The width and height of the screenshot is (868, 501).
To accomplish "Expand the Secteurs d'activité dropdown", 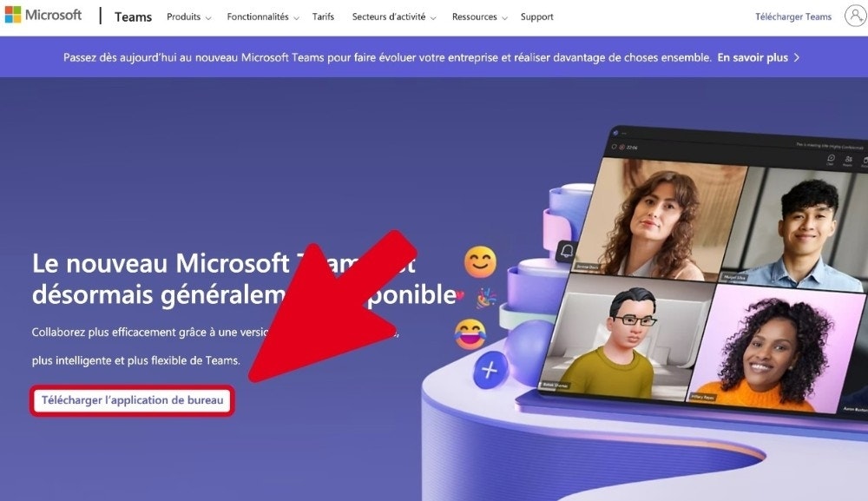I will pos(394,16).
